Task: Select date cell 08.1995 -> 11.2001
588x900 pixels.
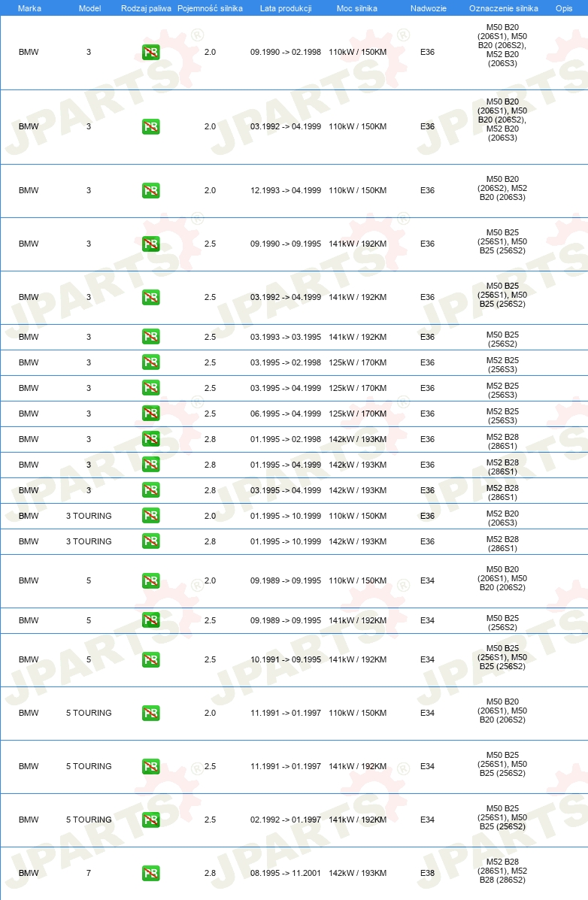Action: (286, 874)
